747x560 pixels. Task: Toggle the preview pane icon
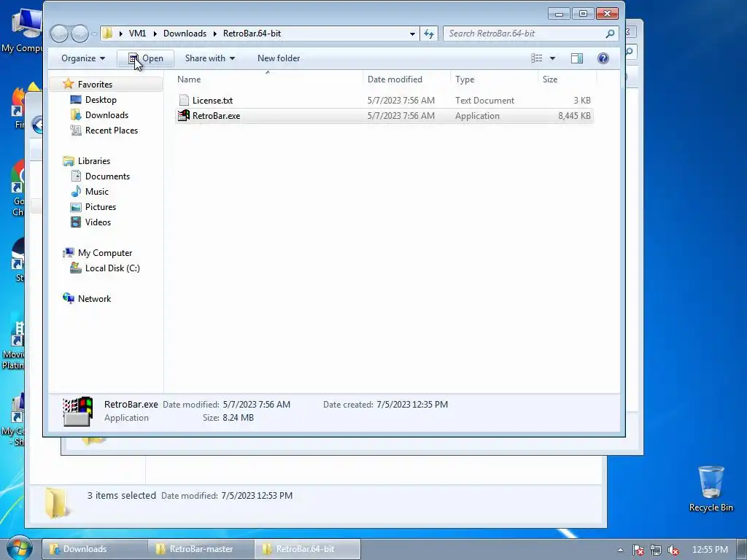(x=577, y=58)
